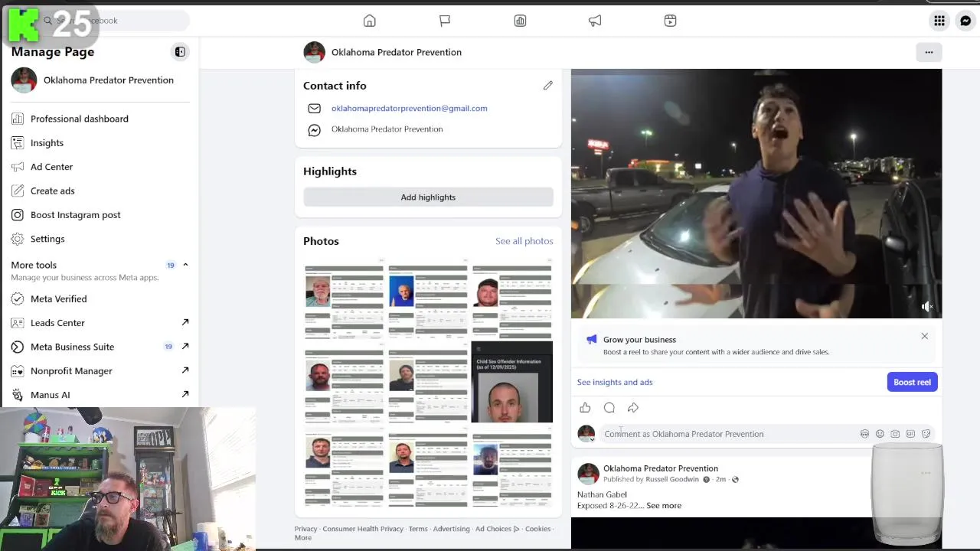This screenshot has width=980, height=551.
Task: Add a sticker in the comment box
Action: [926, 434]
